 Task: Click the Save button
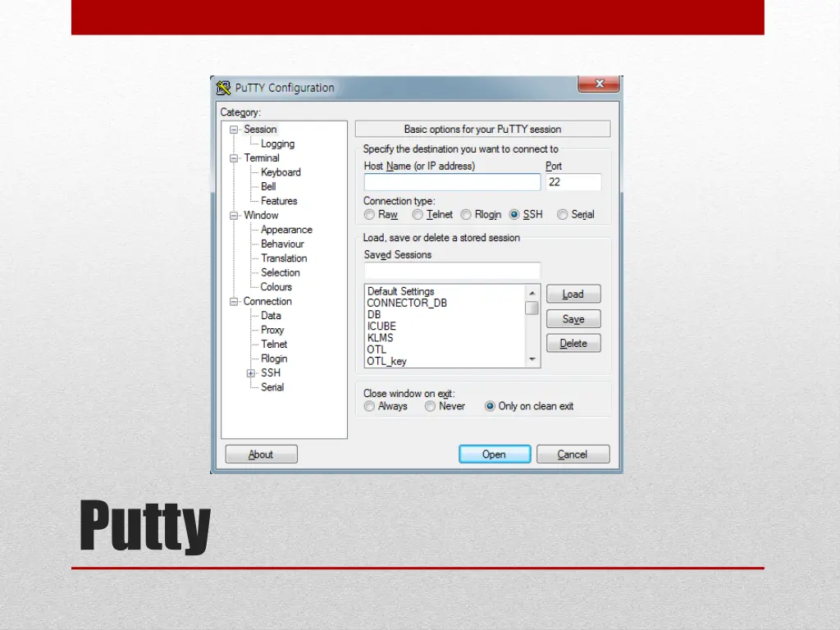(x=573, y=319)
